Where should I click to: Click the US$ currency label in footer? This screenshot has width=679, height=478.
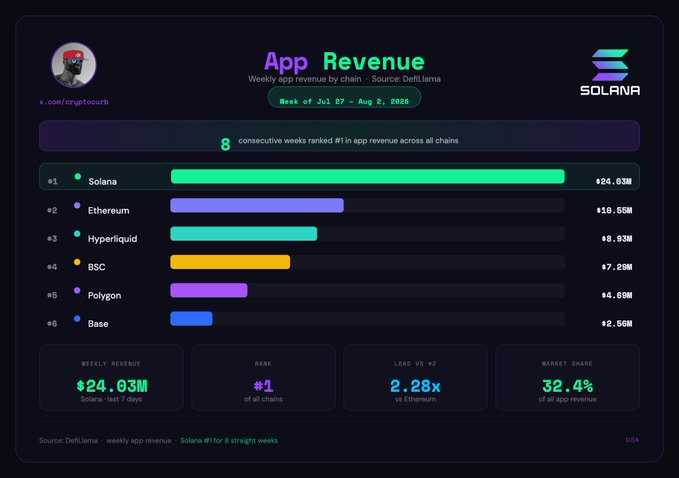632,440
